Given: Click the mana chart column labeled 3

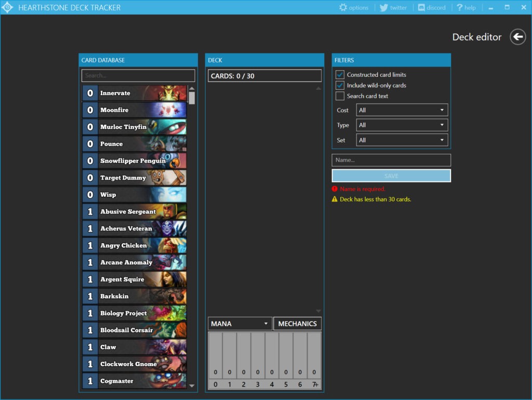Looking at the screenshot, I should tap(258, 355).
